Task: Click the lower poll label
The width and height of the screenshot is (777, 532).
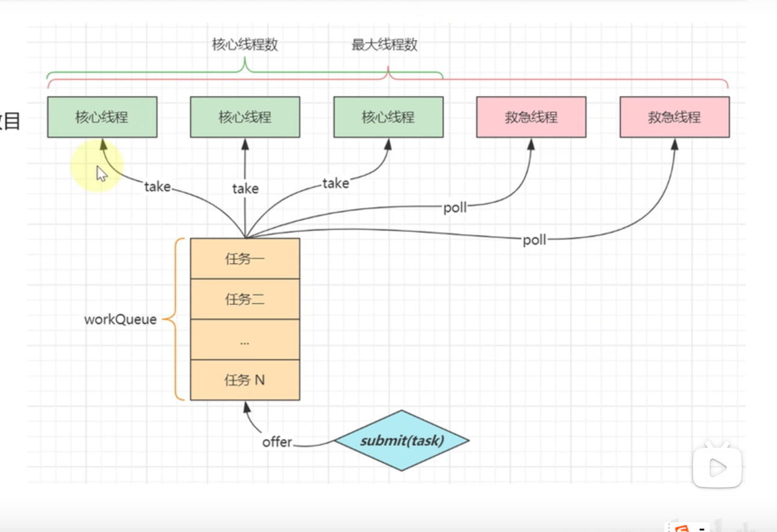Action: pos(534,240)
